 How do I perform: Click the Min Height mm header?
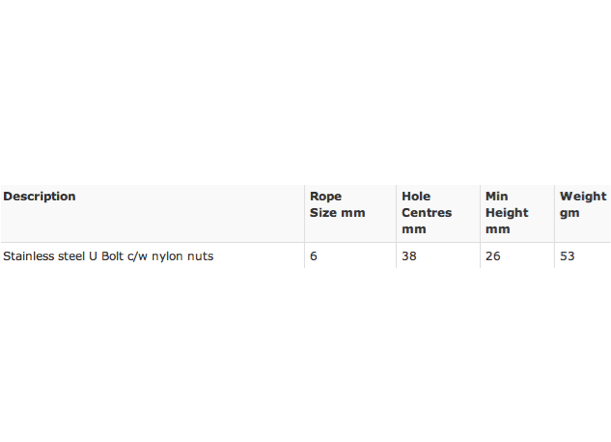(x=507, y=212)
